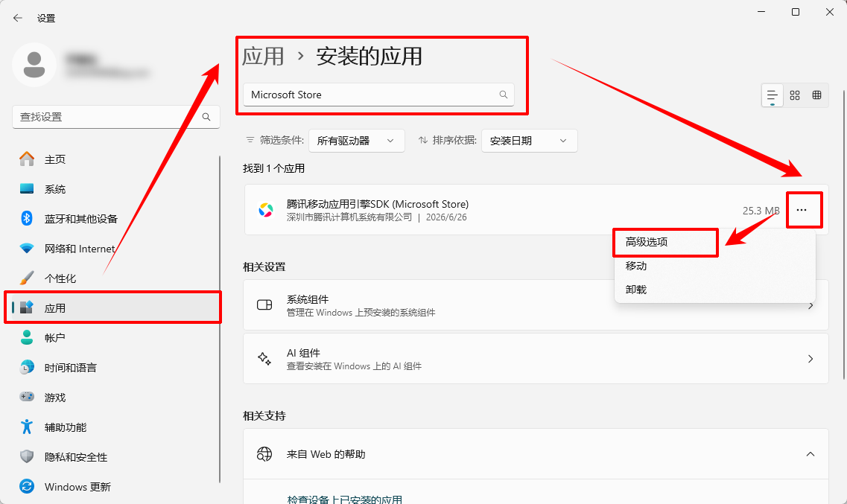This screenshot has width=847, height=504.
Task: Go back using the arrow icon
Action: (18, 18)
